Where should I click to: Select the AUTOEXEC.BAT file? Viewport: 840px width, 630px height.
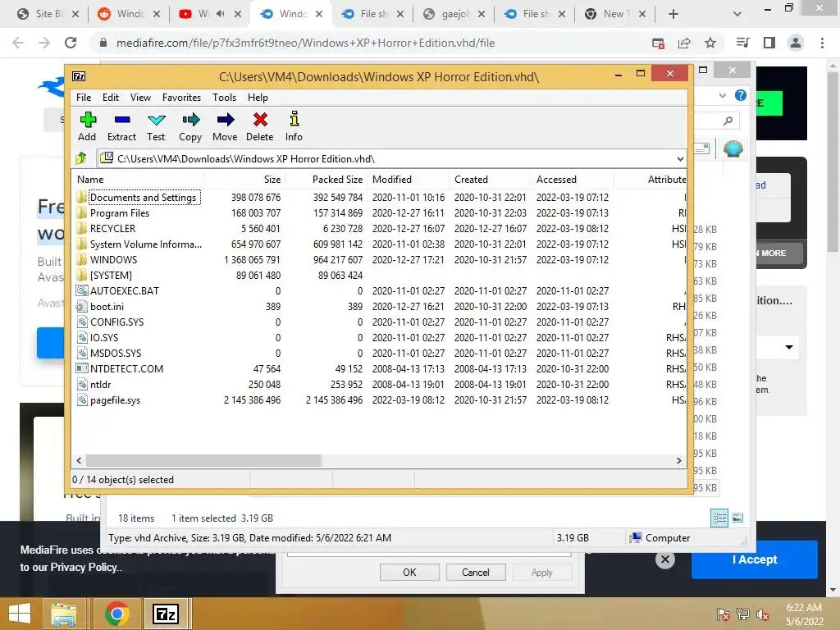(x=125, y=291)
